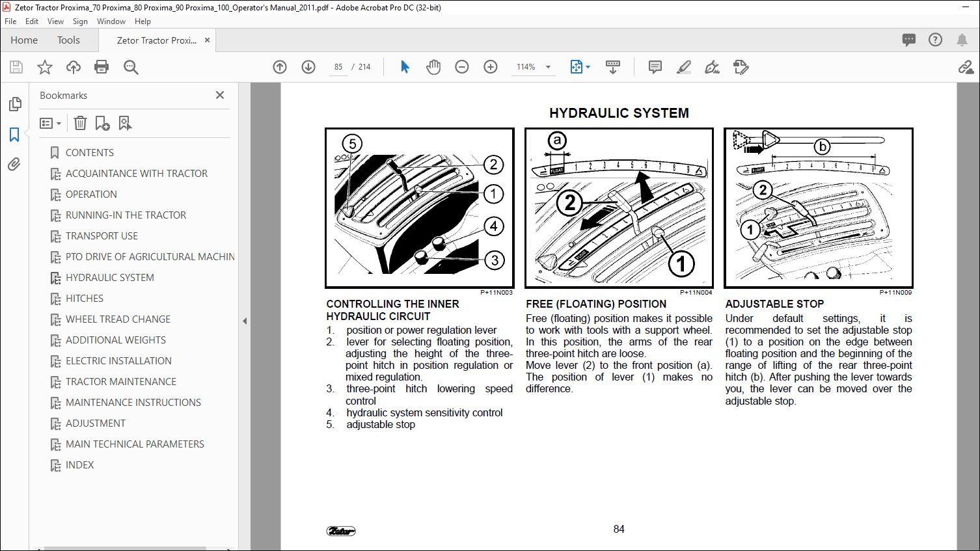
Task: Click the Share link icon
Action: coord(966,67)
